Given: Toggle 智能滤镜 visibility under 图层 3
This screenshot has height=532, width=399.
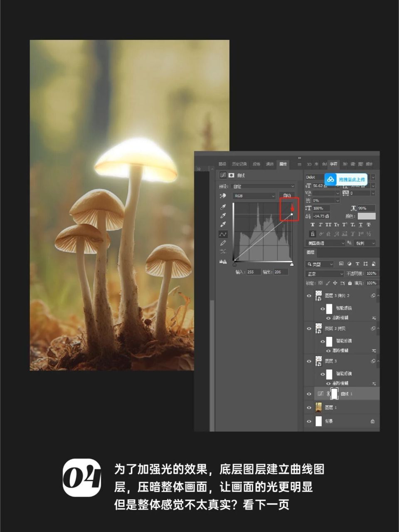Looking at the screenshot, I should pyautogui.click(x=323, y=374).
